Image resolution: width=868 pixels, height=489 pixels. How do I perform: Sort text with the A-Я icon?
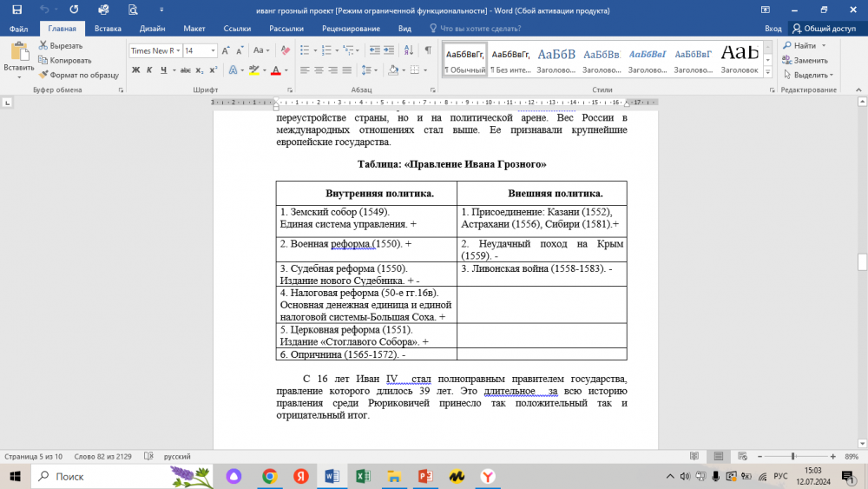(406, 50)
